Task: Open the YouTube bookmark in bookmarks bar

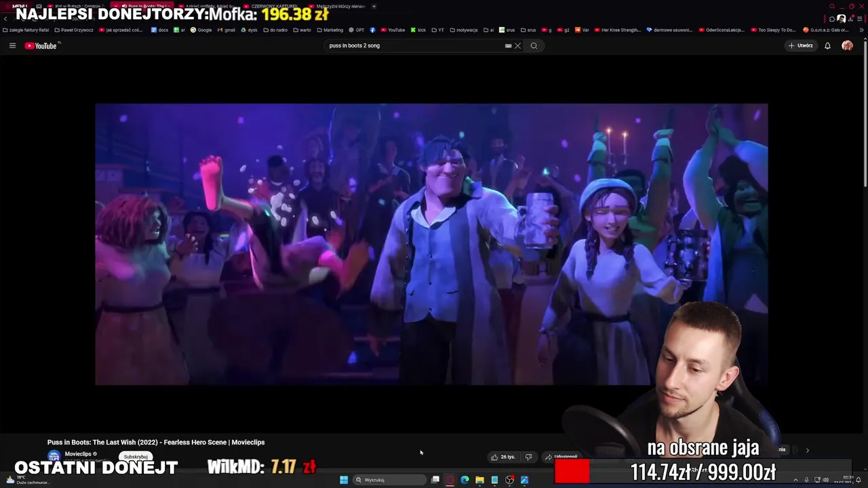Action: [393, 30]
